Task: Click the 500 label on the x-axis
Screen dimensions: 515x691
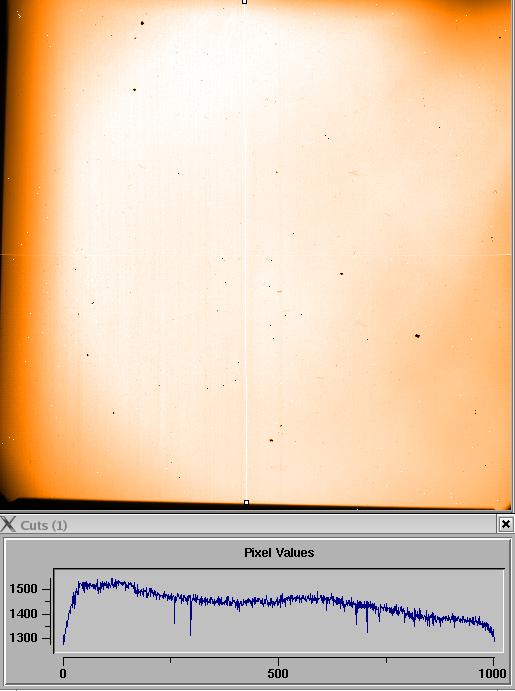Action: pos(278,673)
